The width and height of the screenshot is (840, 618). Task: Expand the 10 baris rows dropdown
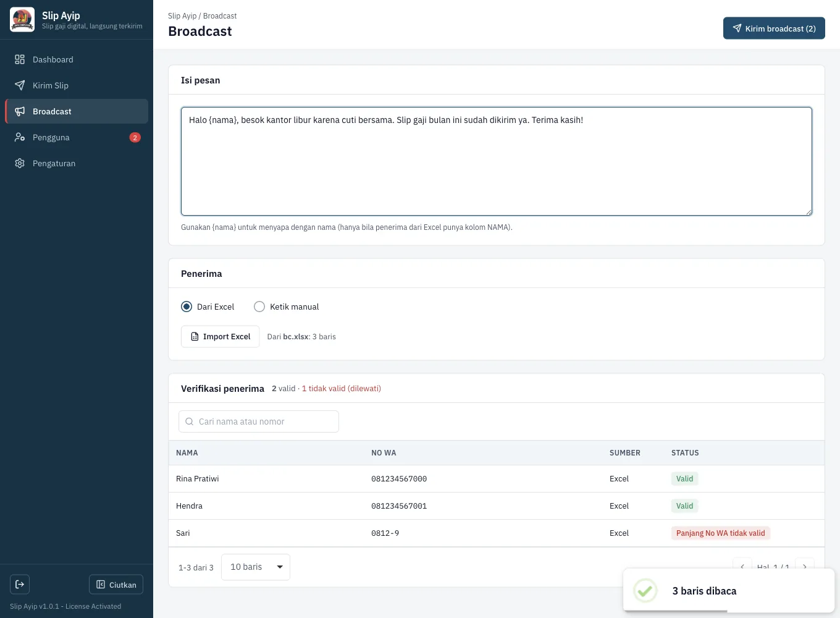[256, 567]
